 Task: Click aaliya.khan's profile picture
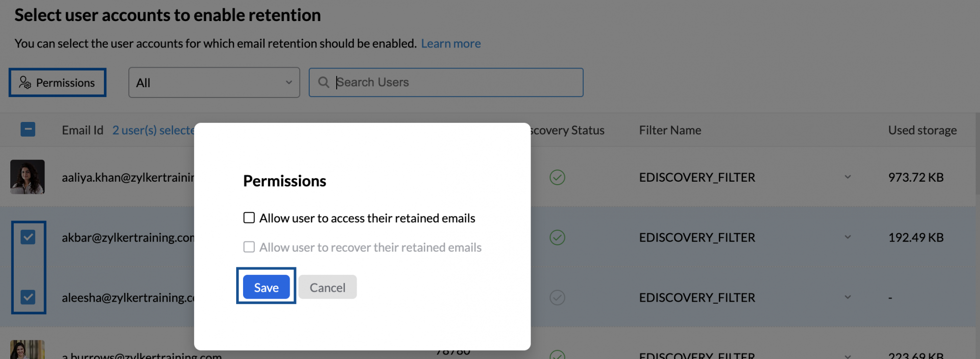pos(27,177)
